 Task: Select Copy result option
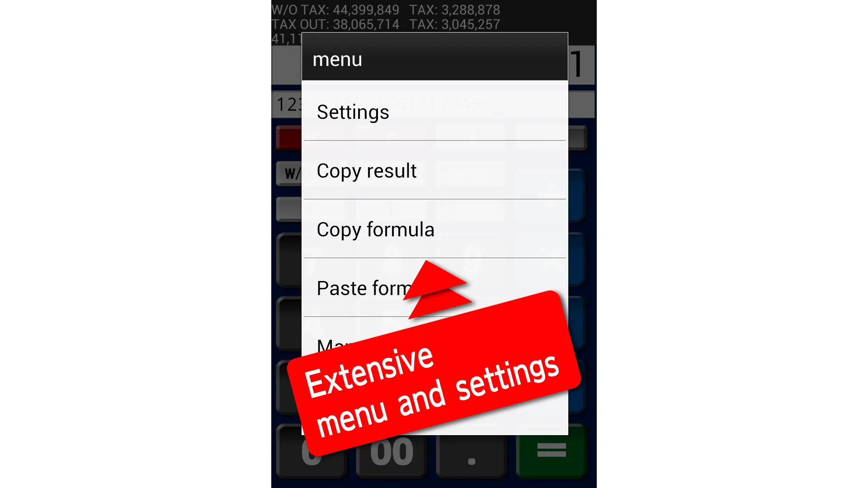point(434,170)
